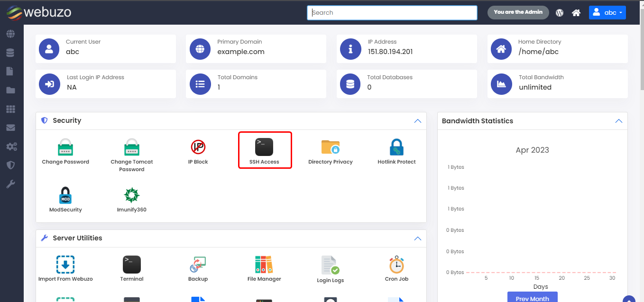The width and height of the screenshot is (644, 302).
Task: Collapse the Bandwidth Statistics panel
Action: click(618, 121)
